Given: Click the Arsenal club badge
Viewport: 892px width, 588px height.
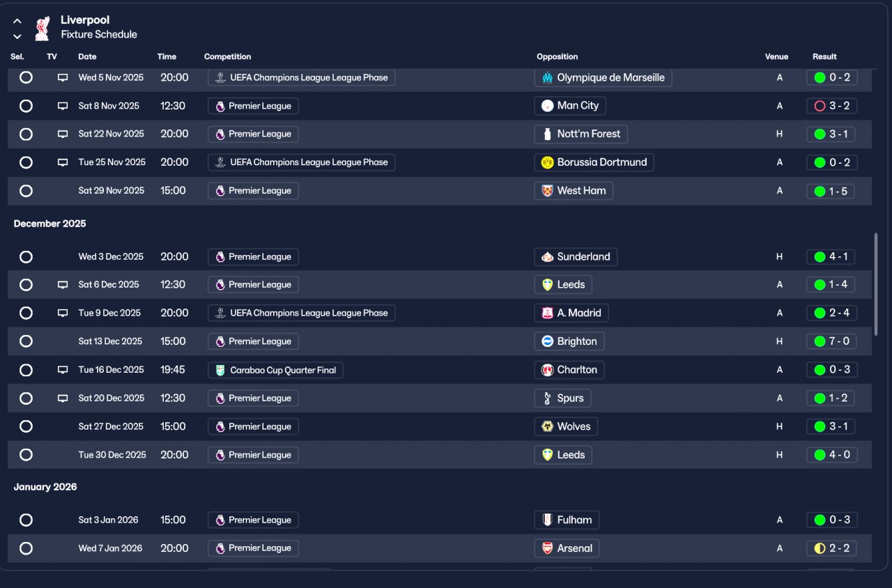Looking at the screenshot, I should [x=547, y=548].
